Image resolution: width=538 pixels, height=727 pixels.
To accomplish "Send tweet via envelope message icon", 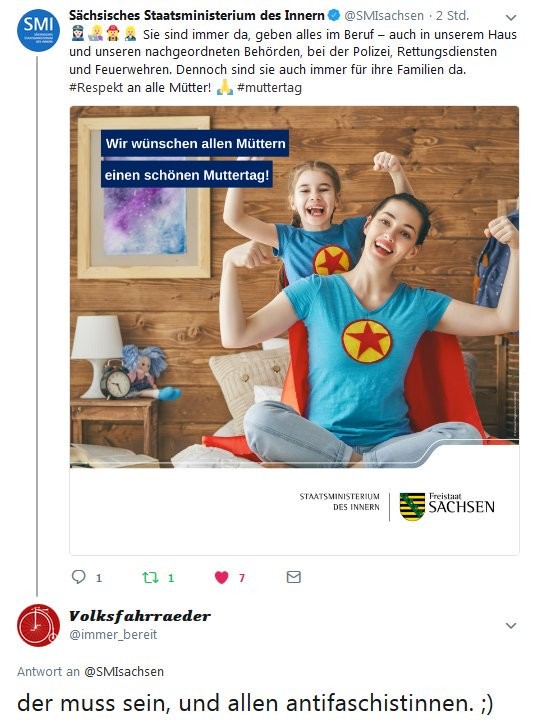I will (x=294, y=577).
